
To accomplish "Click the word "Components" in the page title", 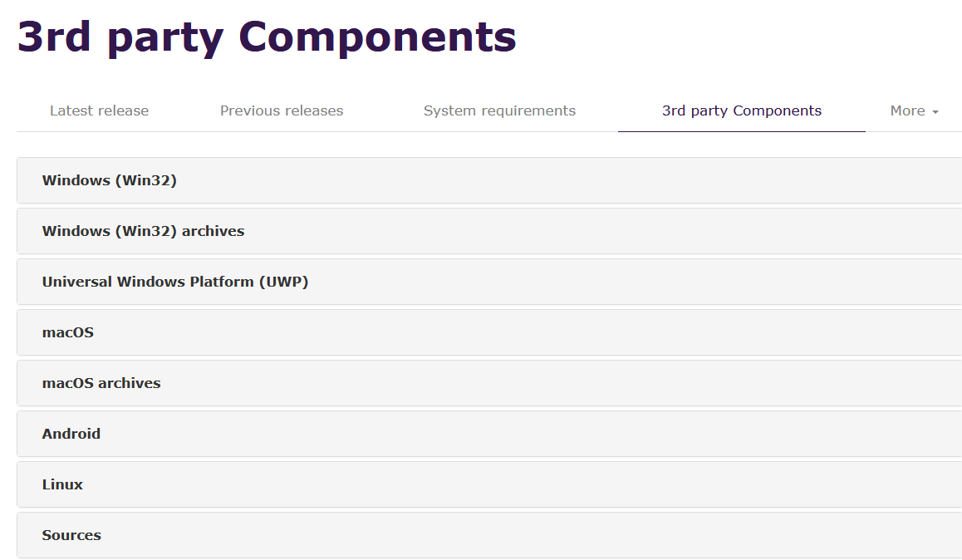I will coord(377,36).
